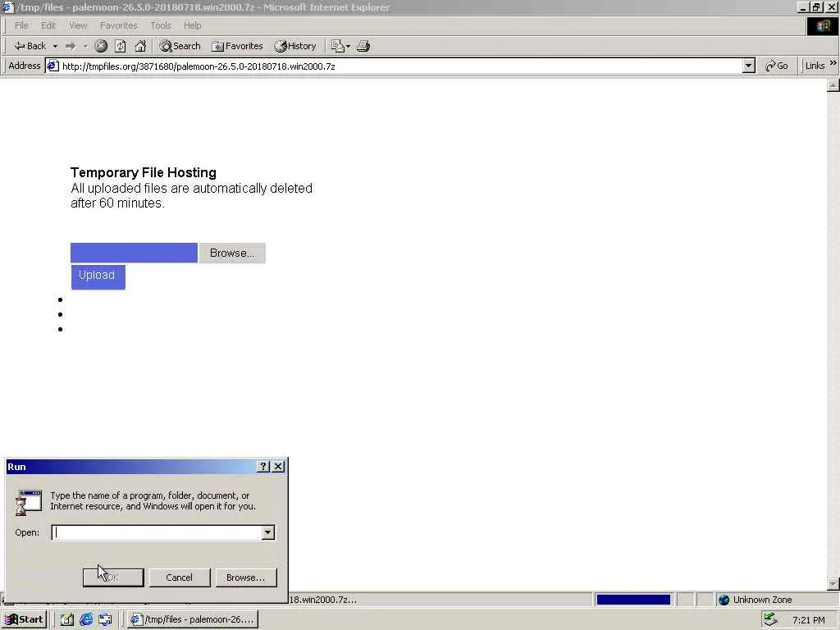Click the Temporary File Hosting heading

coord(144,172)
